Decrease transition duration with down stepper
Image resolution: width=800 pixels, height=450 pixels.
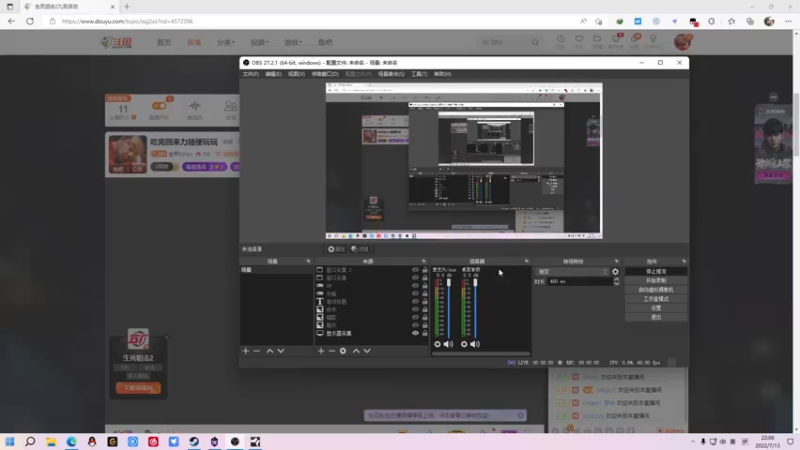(616, 284)
